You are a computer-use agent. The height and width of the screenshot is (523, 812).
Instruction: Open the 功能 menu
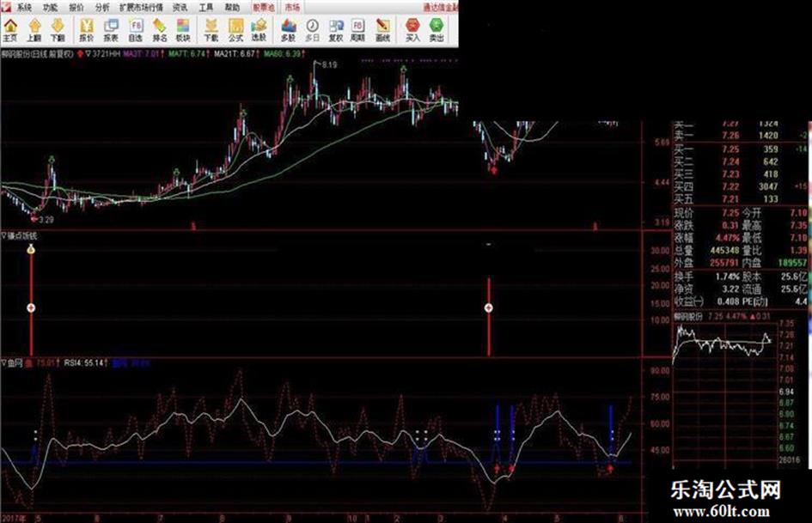point(50,7)
